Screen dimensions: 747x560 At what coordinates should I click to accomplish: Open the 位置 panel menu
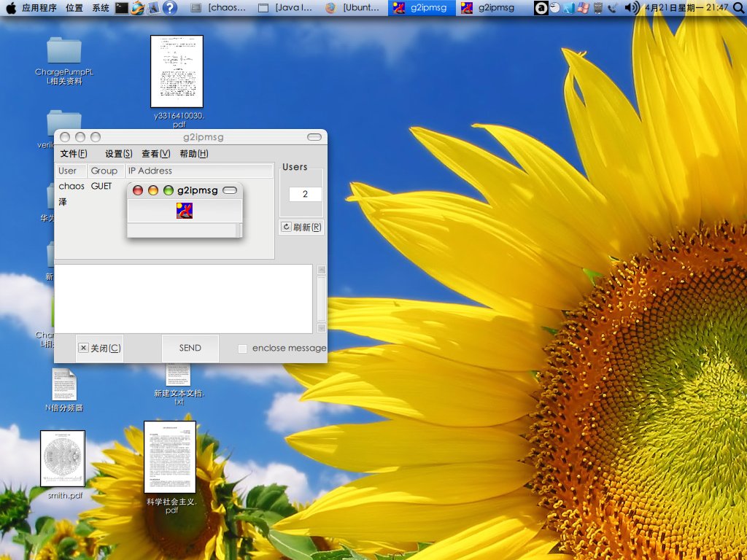[x=74, y=7]
